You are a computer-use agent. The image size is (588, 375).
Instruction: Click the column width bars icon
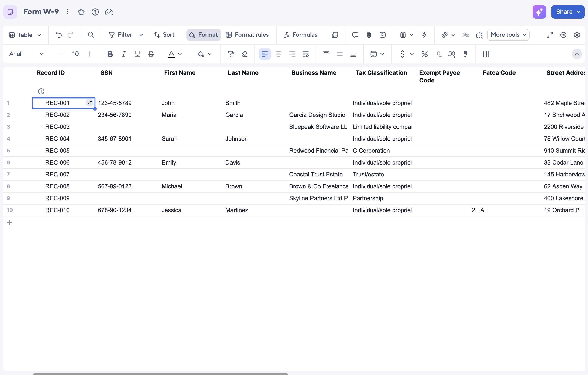(486, 54)
